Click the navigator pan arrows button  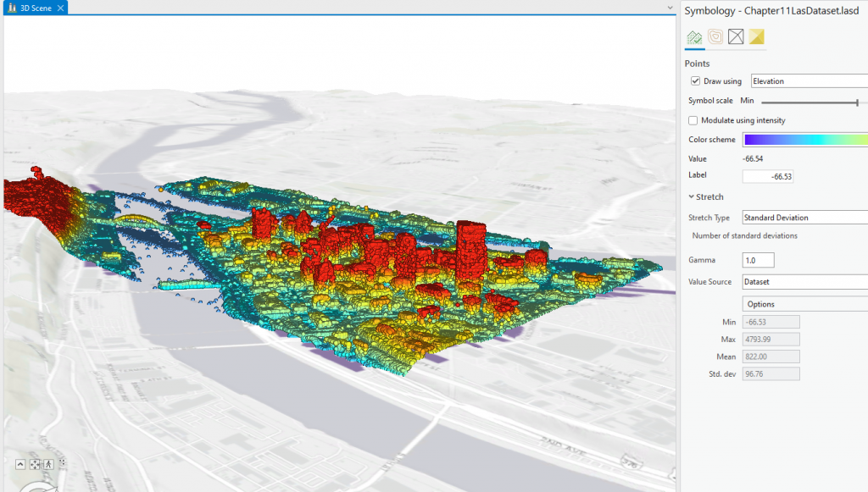pos(35,464)
